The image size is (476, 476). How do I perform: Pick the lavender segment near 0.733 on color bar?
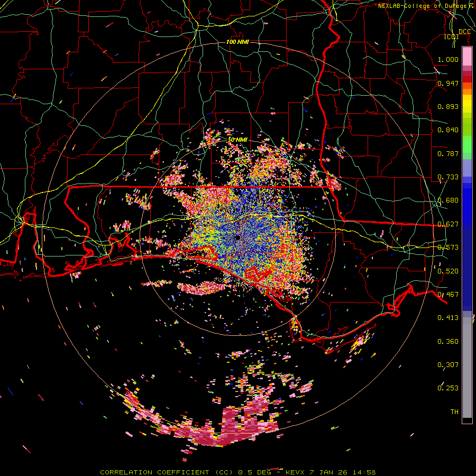pos(467,168)
